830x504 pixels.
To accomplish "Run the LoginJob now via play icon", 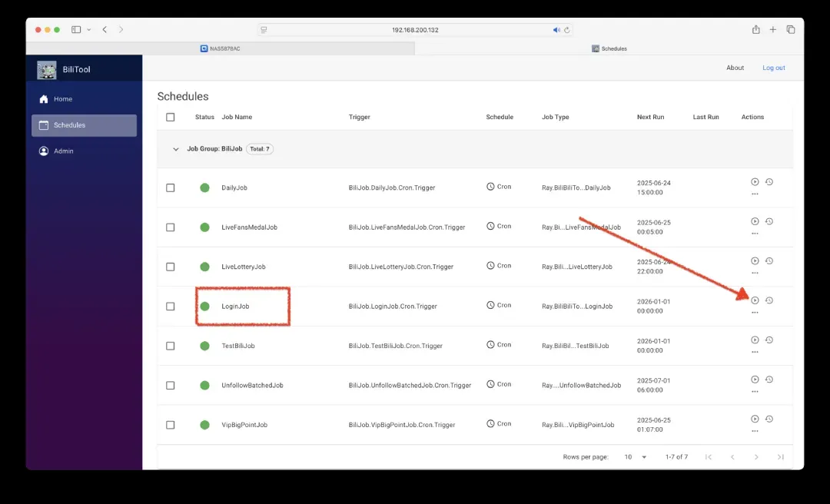I will pos(755,300).
